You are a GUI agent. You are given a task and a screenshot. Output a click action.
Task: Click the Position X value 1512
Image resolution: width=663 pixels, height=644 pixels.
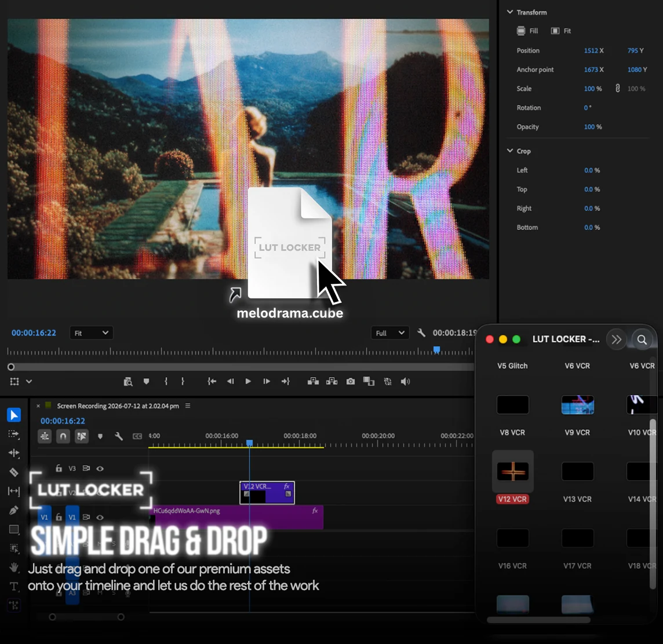[591, 50]
